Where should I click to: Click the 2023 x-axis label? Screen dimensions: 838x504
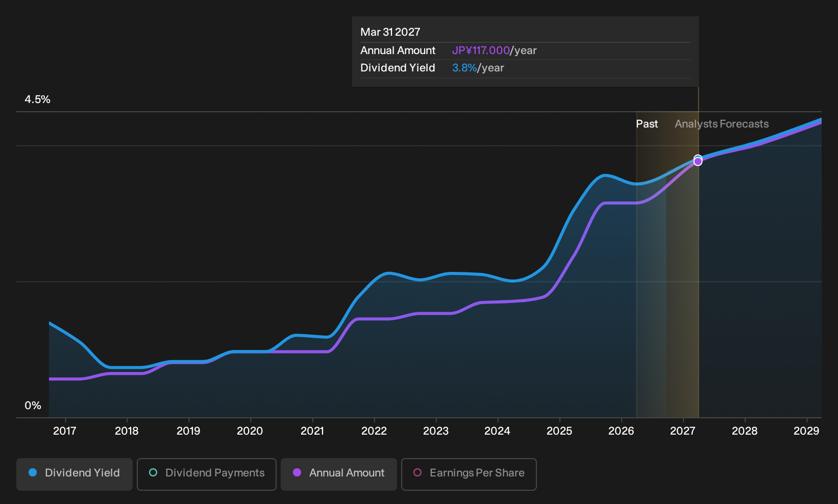[x=436, y=431]
